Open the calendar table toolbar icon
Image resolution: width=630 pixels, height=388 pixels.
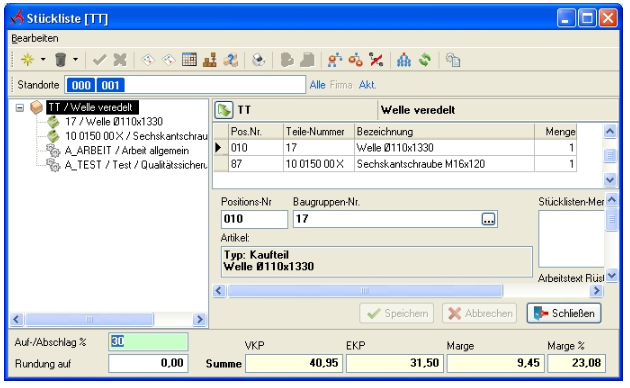(x=189, y=60)
